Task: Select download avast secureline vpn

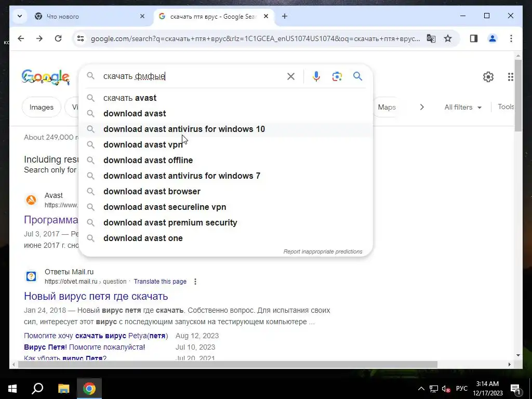Action: (x=225, y=207)
